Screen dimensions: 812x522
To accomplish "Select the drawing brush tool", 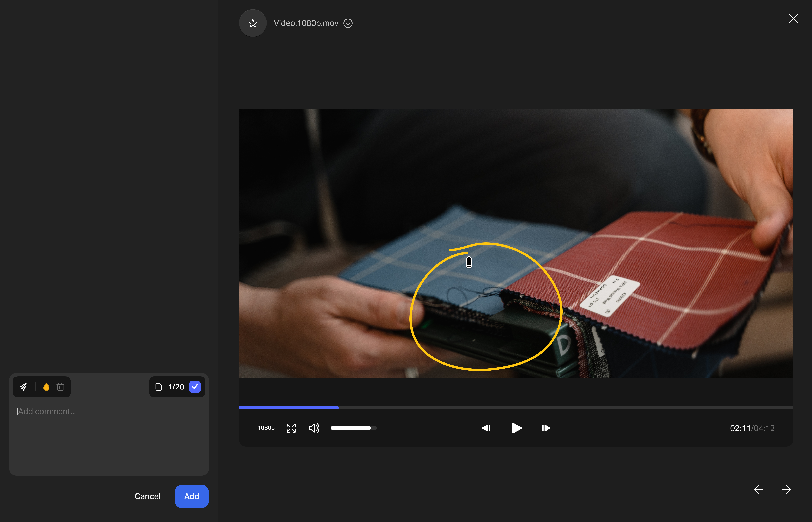I will pyautogui.click(x=23, y=387).
